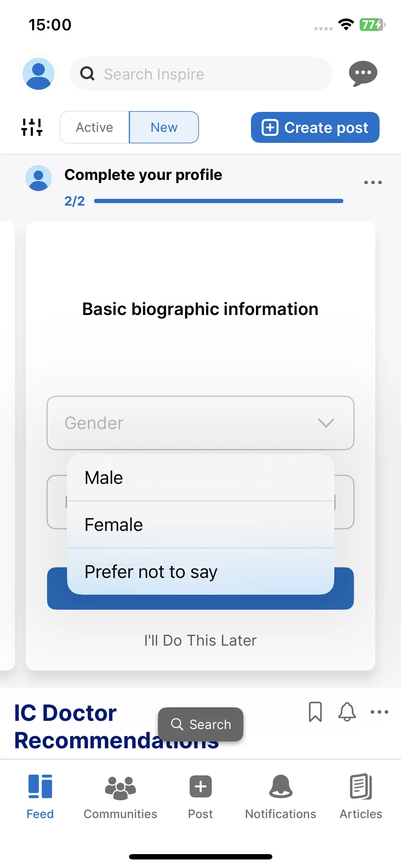Expand the Gender dropdown chevron
Screen dimensions: 401x868
[x=326, y=423]
